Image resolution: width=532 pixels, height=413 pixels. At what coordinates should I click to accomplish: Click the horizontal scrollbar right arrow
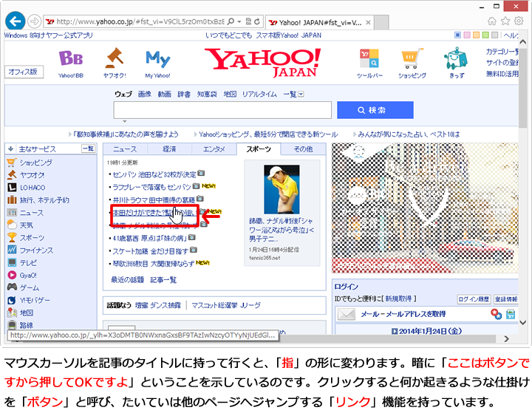pos(507,338)
